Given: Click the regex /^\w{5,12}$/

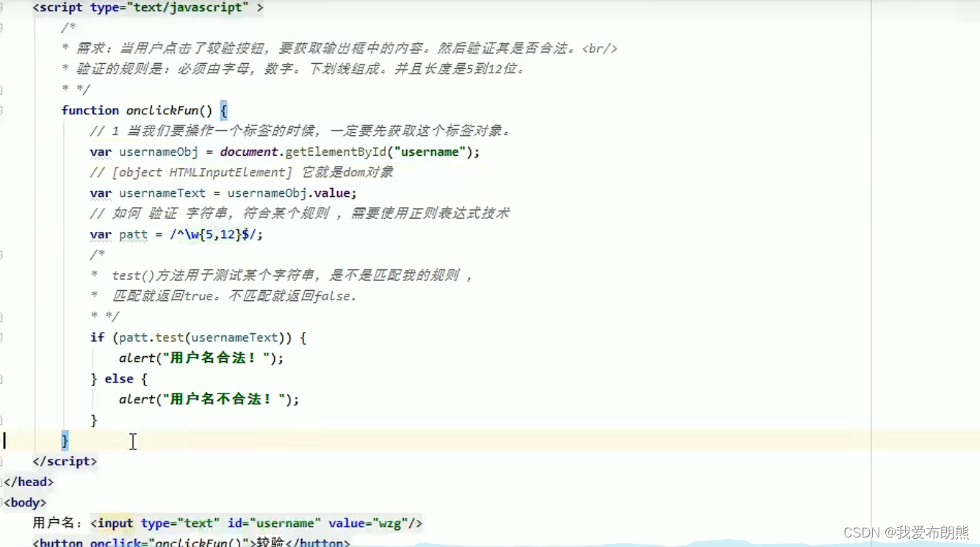Looking at the screenshot, I should point(213,234).
